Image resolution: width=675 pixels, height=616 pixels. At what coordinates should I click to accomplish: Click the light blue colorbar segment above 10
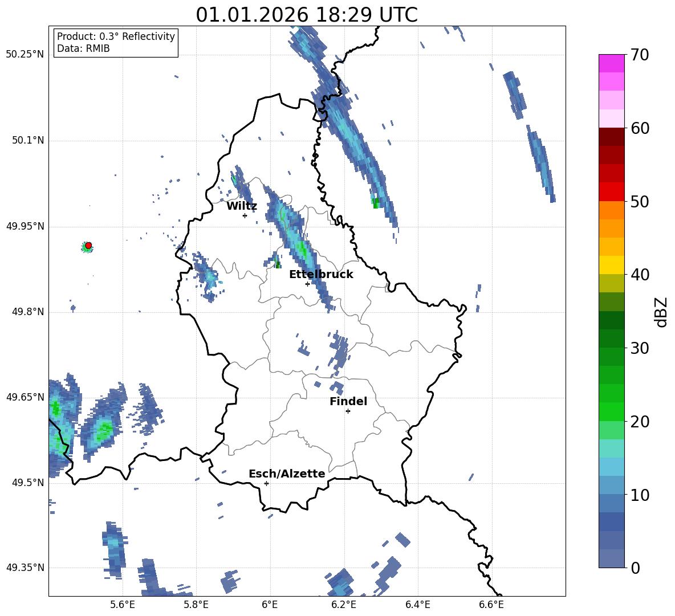coord(611,486)
